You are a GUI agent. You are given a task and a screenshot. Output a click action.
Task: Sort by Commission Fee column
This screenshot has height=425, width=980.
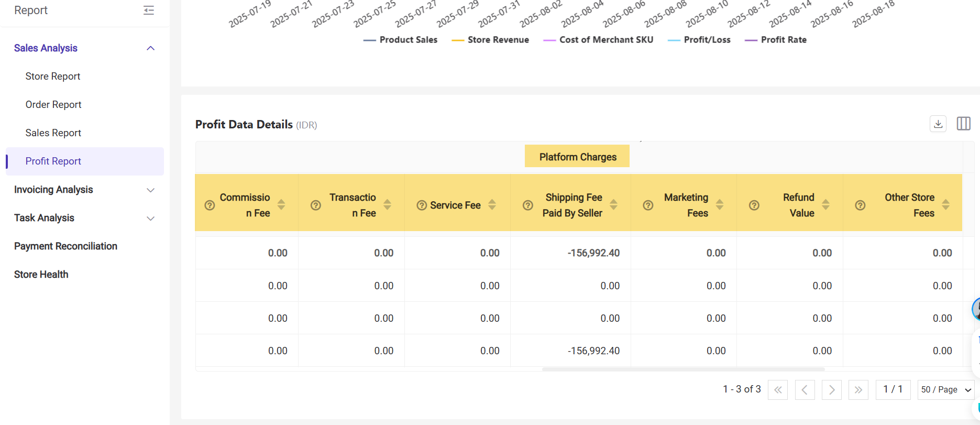click(x=281, y=204)
